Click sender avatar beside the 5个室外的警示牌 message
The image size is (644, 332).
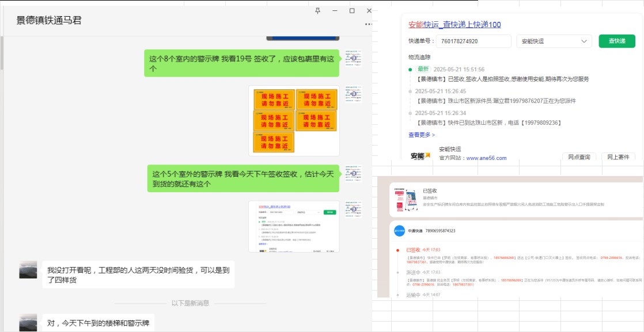pos(353,174)
